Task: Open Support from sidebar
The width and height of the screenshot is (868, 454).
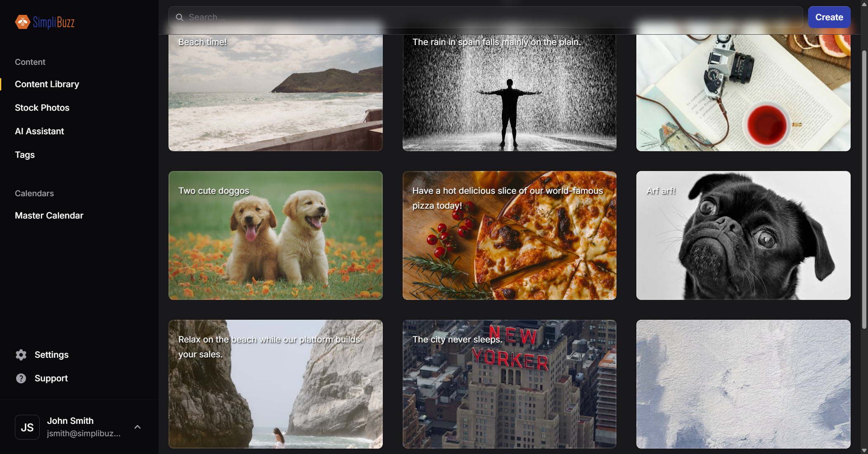Action: (x=51, y=378)
